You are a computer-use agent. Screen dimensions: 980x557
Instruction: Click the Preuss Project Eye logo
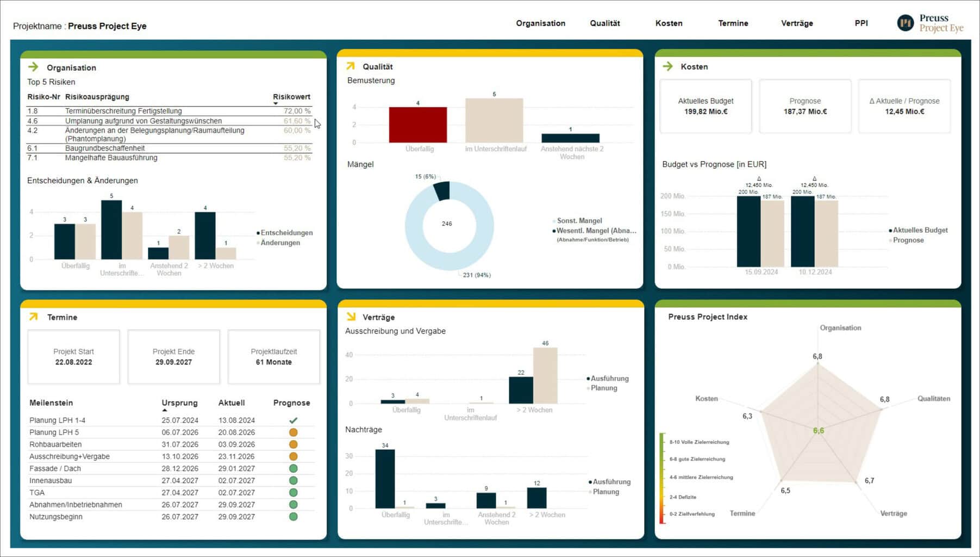930,23
